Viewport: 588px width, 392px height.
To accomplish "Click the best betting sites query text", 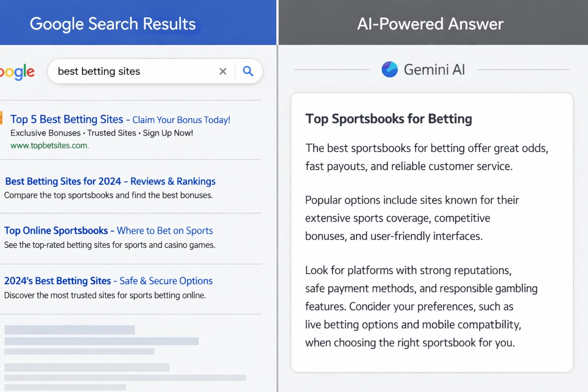I will (99, 71).
